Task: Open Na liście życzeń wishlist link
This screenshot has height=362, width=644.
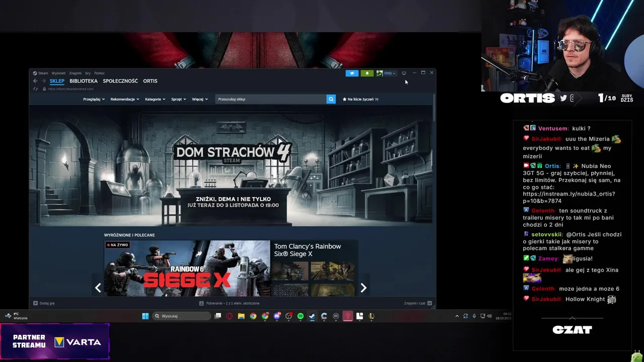Action: [x=361, y=99]
